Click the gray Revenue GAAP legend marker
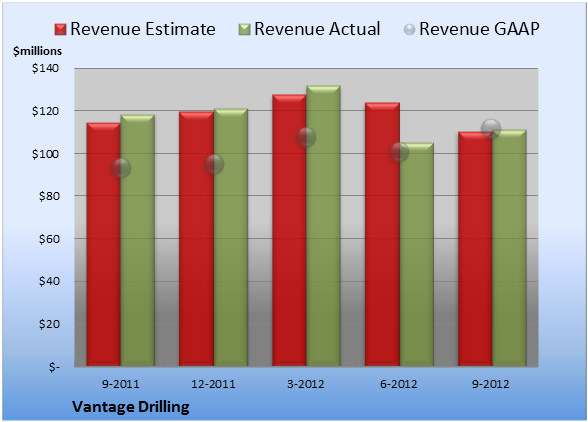 410,29
